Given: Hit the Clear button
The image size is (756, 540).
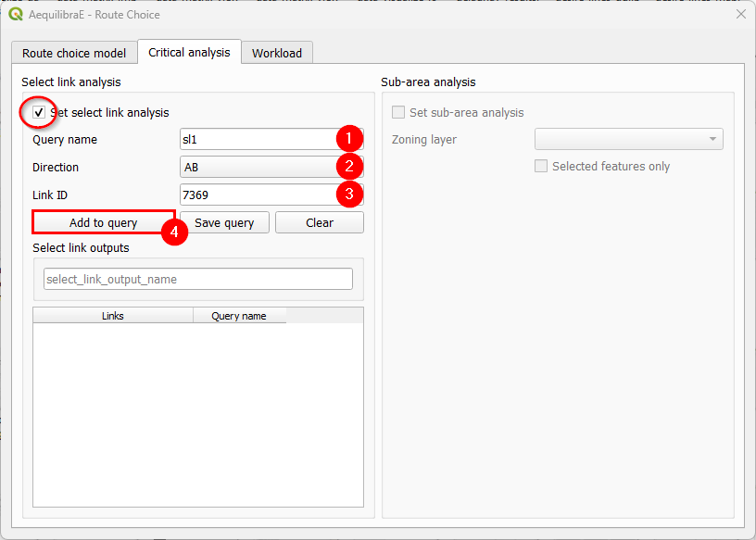Looking at the screenshot, I should [320, 222].
